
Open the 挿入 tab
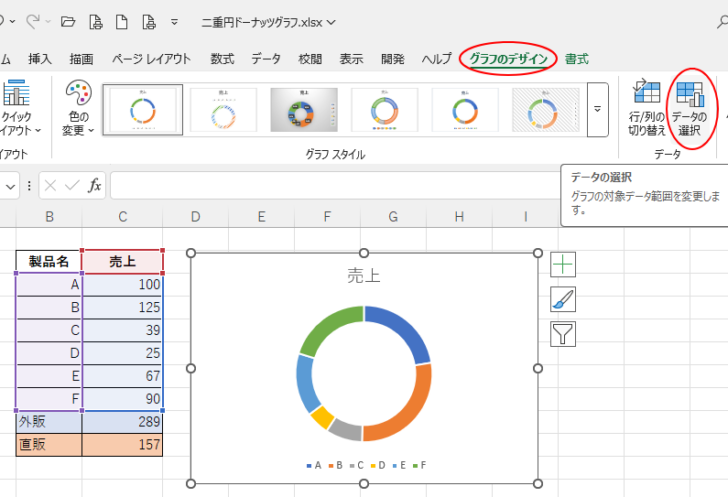click(x=39, y=59)
